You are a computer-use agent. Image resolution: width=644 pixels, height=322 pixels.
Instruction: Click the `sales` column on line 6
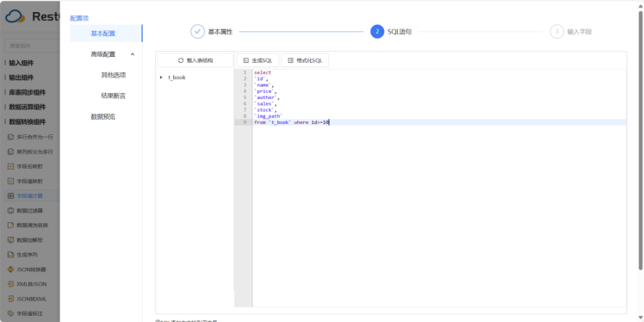[x=264, y=104]
